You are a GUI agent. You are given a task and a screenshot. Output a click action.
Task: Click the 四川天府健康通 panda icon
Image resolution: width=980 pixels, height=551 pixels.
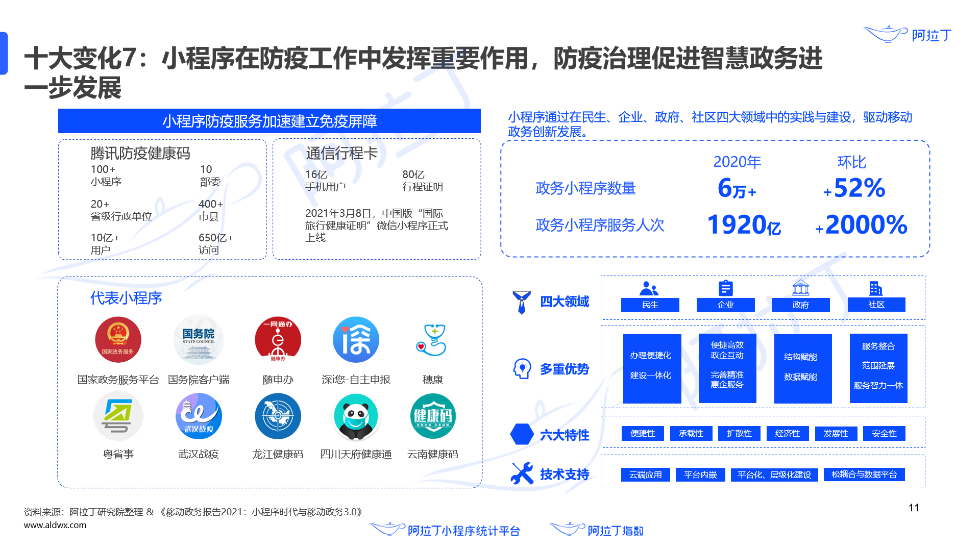click(x=356, y=416)
